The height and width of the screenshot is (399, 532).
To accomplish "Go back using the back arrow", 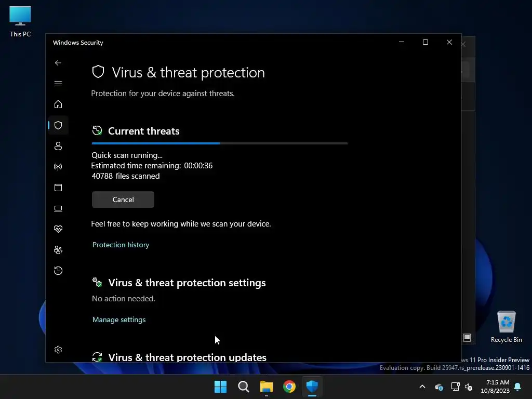I will pos(58,63).
